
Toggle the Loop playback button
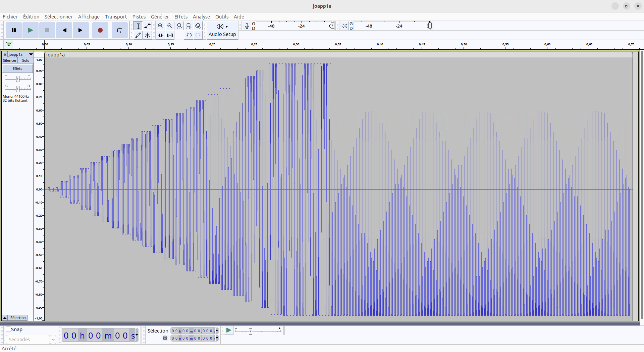[x=120, y=30]
